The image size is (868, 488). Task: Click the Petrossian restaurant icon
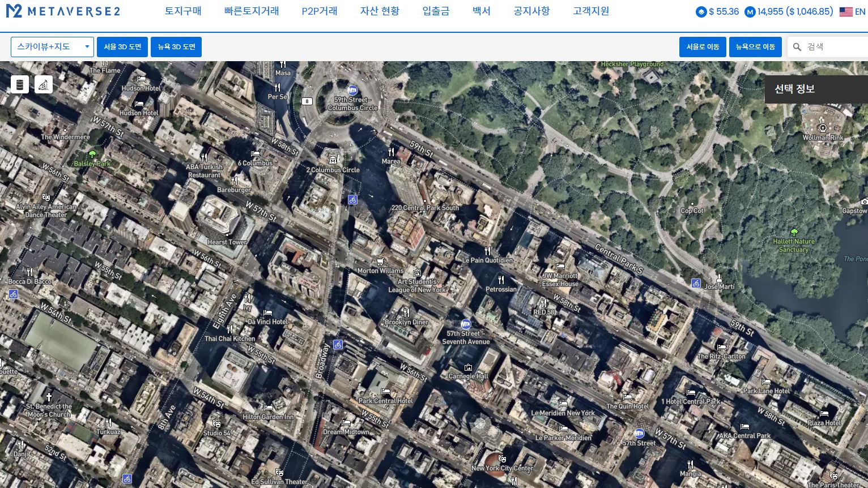point(501,280)
